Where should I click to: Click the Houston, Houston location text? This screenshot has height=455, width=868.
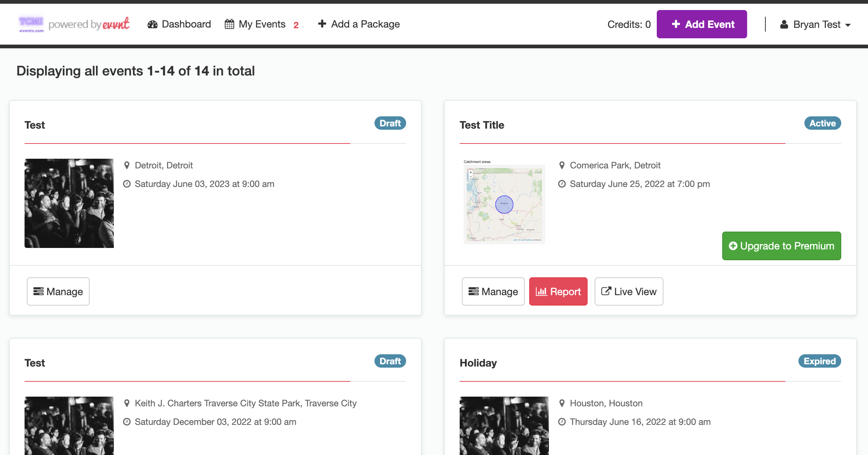point(606,403)
